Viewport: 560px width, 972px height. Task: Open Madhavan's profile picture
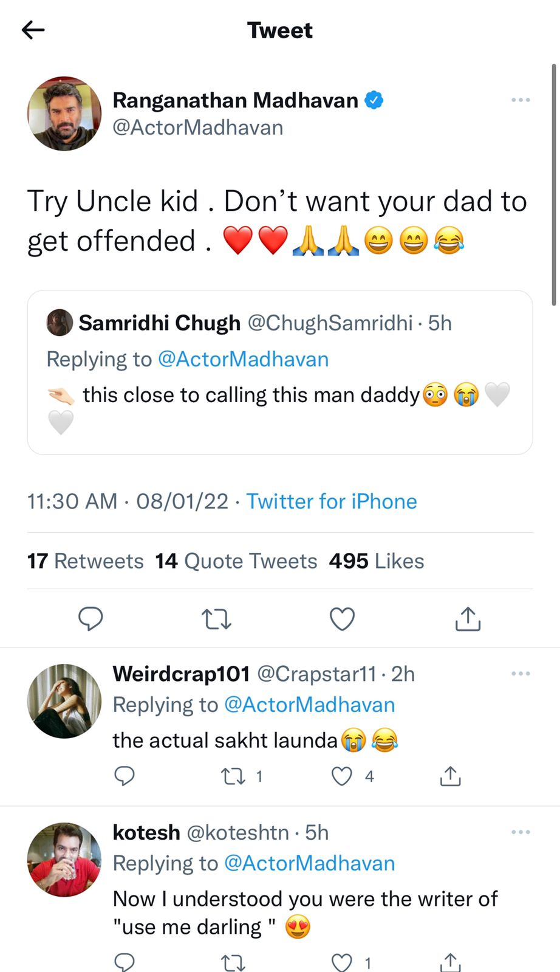pyautogui.click(x=64, y=114)
